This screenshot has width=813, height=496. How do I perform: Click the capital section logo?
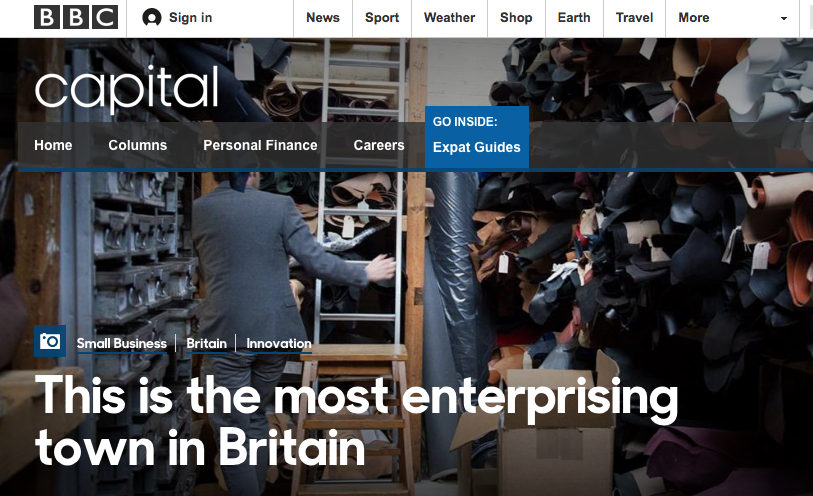[x=127, y=89]
